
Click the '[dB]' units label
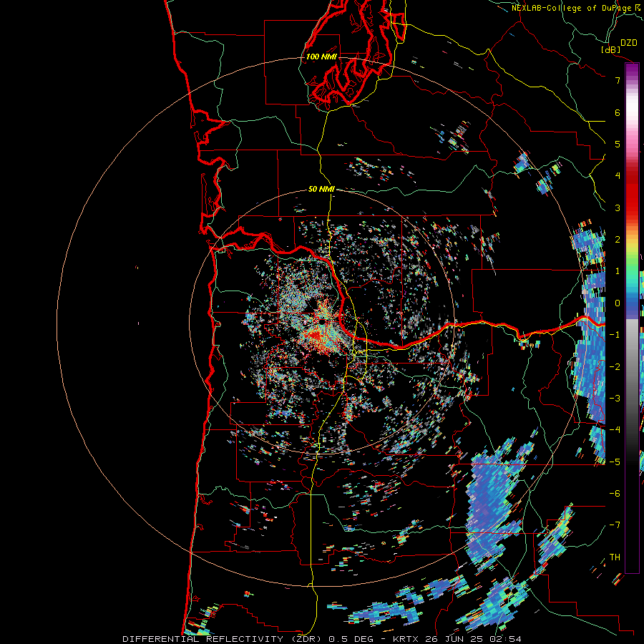click(x=611, y=49)
